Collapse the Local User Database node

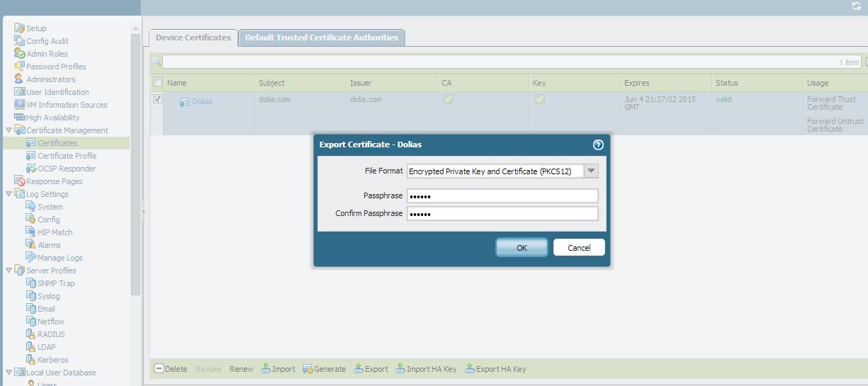click(9, 373)
